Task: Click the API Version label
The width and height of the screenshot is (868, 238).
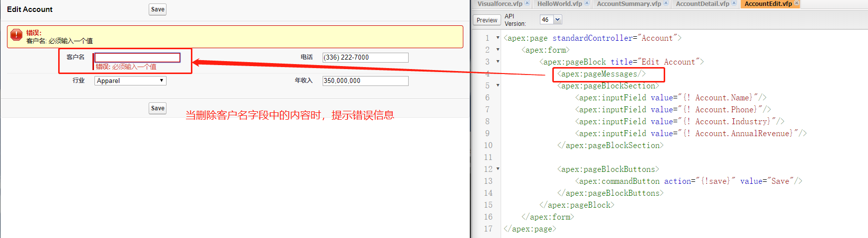Action: pyautogui.click(x=515, y=20)
